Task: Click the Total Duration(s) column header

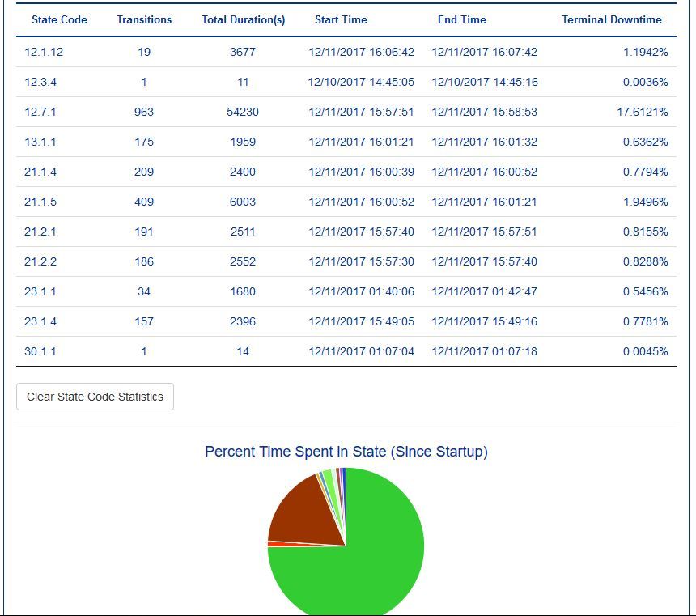Action: point(243,19)
